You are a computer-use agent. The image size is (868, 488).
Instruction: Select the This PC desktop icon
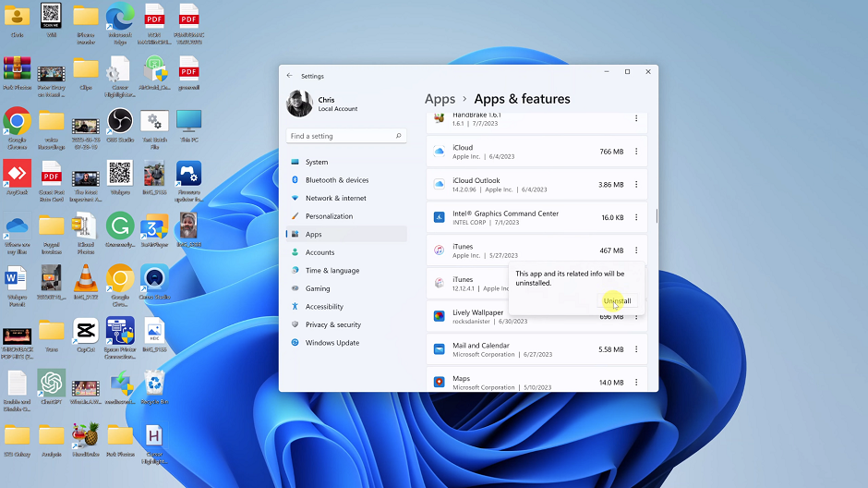tap(188, 125)
